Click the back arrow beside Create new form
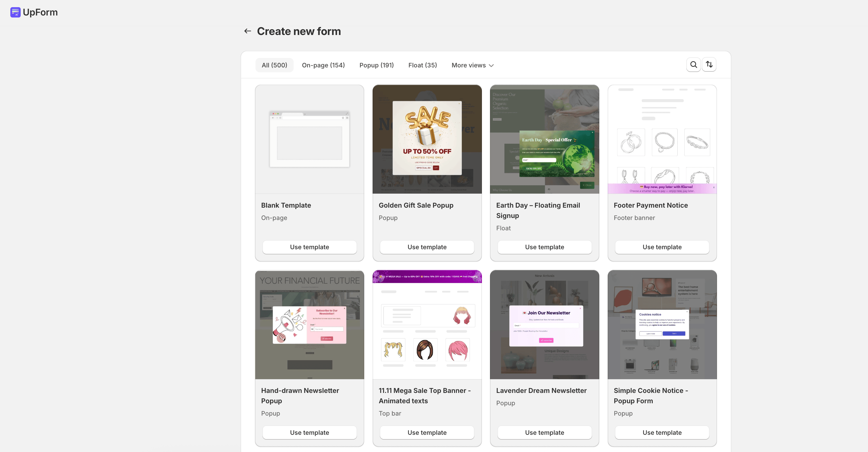This screenshot has height=452, width=868. [248, 31]
